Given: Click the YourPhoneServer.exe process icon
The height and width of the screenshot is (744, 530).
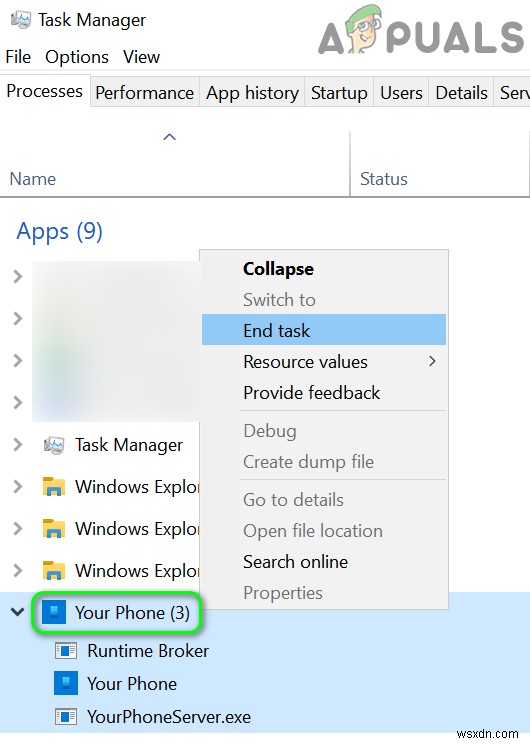Looking at the screenshot, I should (x=66, y=716).
